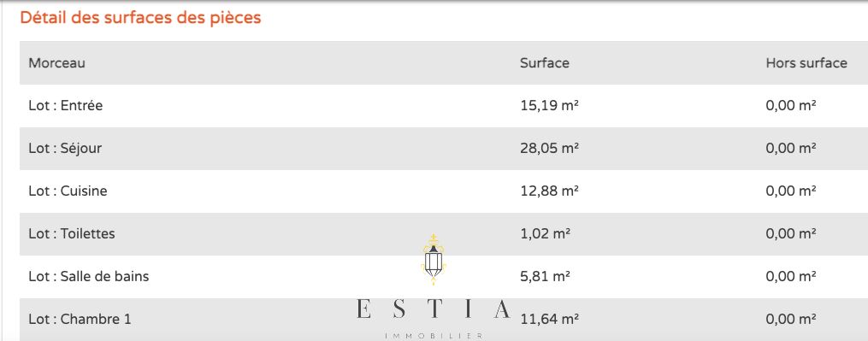Select the 'Lot : Salle de bains' row label

click(89, 276)
